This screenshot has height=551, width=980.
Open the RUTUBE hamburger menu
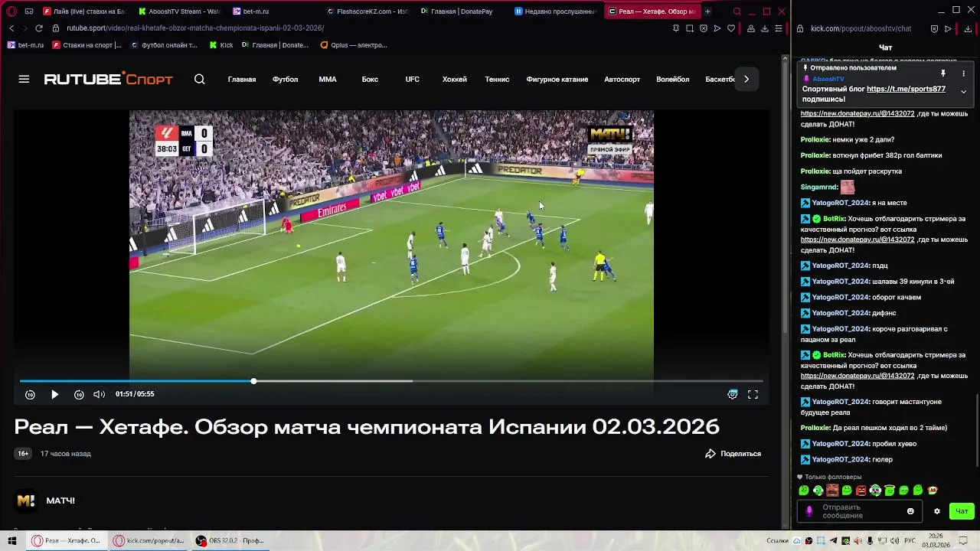coord(24,79)
